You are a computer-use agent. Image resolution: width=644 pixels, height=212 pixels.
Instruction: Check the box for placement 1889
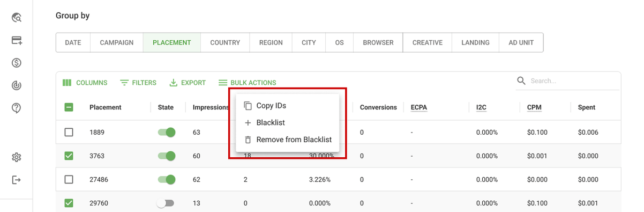(x=69, y=132)
